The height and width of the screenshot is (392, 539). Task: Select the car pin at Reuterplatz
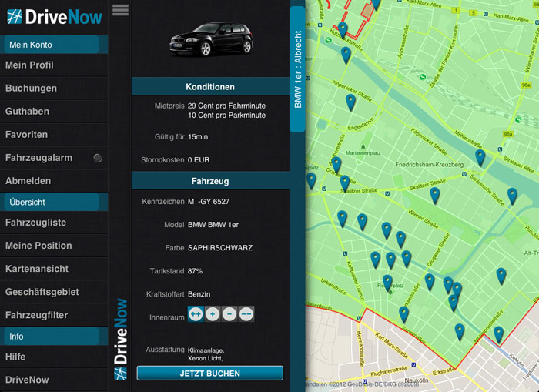pos(387,283)
